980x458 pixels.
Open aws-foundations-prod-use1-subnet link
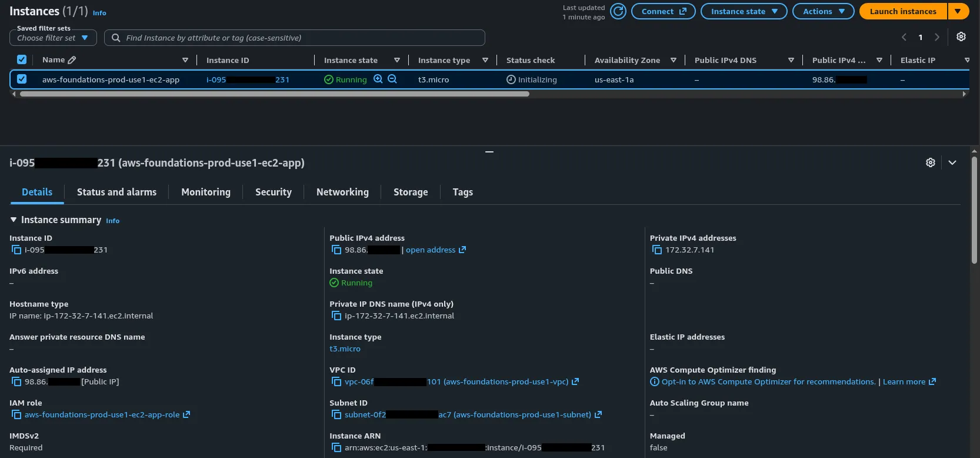[473, 414]
